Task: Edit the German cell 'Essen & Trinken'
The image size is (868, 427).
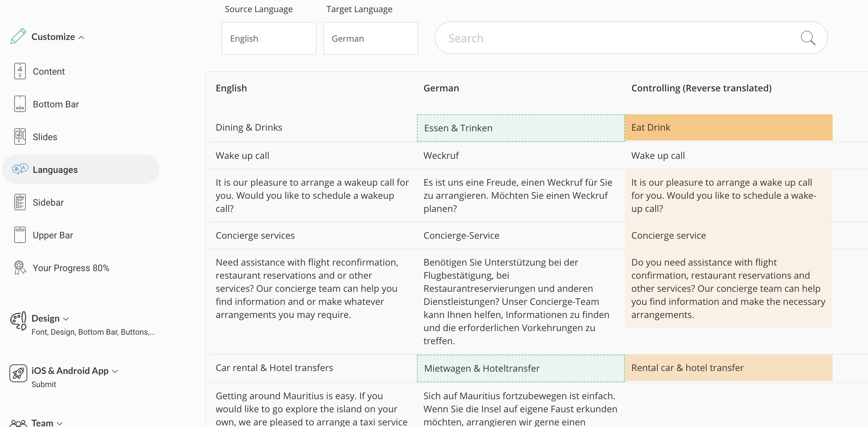Action: tap(521, 128)
